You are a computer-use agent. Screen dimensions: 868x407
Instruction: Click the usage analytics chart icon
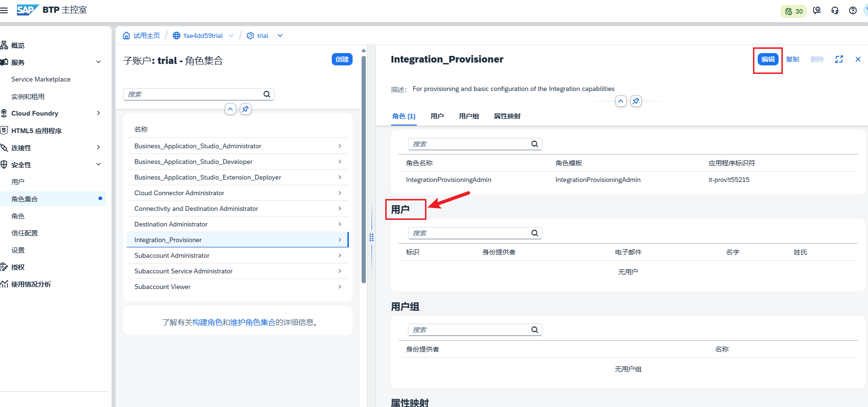pos(4,284)
